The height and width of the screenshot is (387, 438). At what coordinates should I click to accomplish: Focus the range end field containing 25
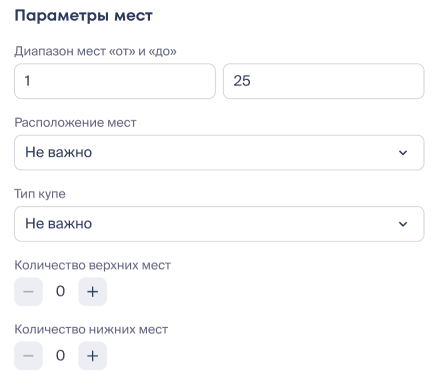coord(323,81)
